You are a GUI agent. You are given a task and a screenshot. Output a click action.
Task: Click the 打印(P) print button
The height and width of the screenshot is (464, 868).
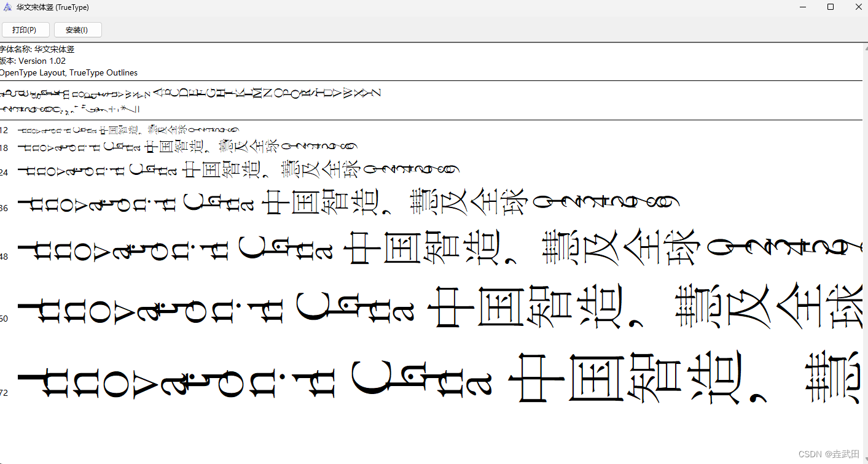click(25, 29)
